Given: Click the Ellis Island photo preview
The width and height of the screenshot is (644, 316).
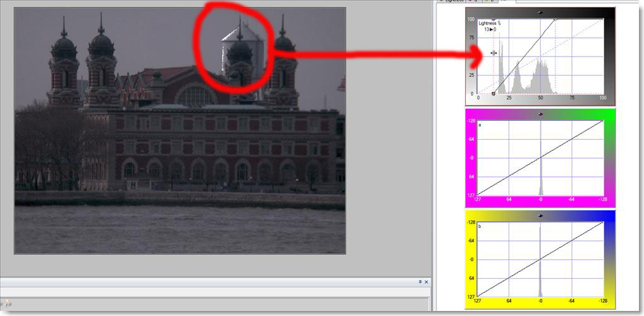Looking at the screenshot, I should (x=180, y=131).
